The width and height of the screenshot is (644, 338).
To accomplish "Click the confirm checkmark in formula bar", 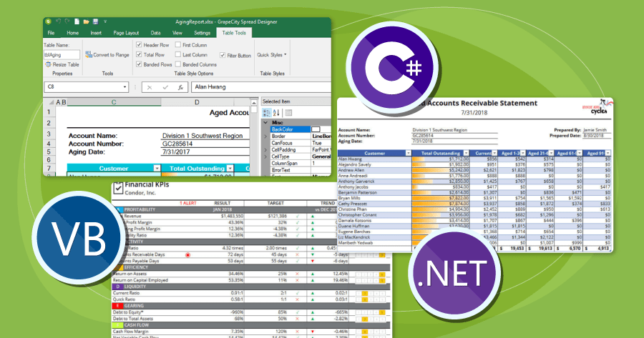I will tap(165, 87).
